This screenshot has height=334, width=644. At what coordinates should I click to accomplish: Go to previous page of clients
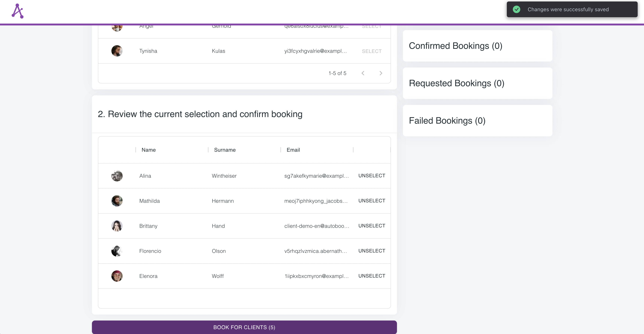(x=363, y=73)
